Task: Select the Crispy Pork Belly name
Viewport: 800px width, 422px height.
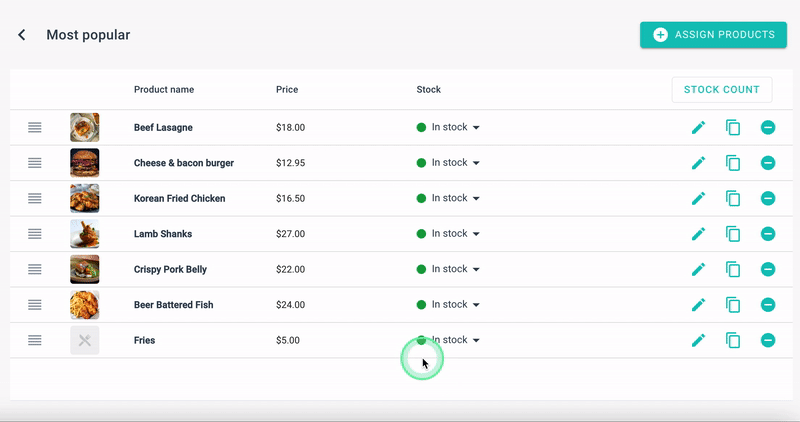Action: click(170, 269)
